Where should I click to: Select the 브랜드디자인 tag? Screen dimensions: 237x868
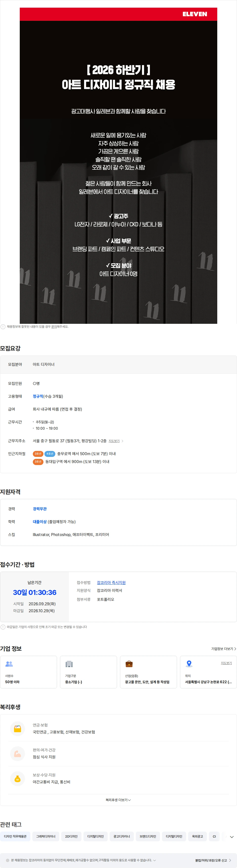[x=148, y=836]
